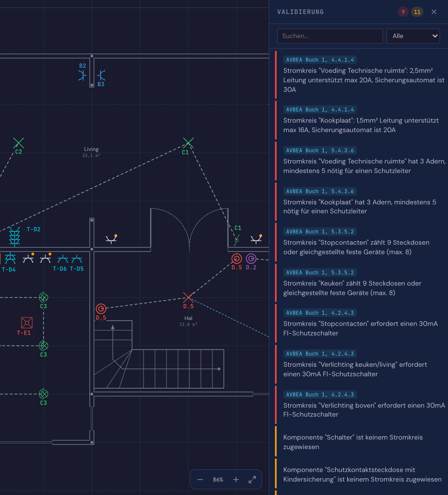This screenshot has height=495, width=448.
Task: Click the 86% zoom level indicator
Action: pos(218,480)
